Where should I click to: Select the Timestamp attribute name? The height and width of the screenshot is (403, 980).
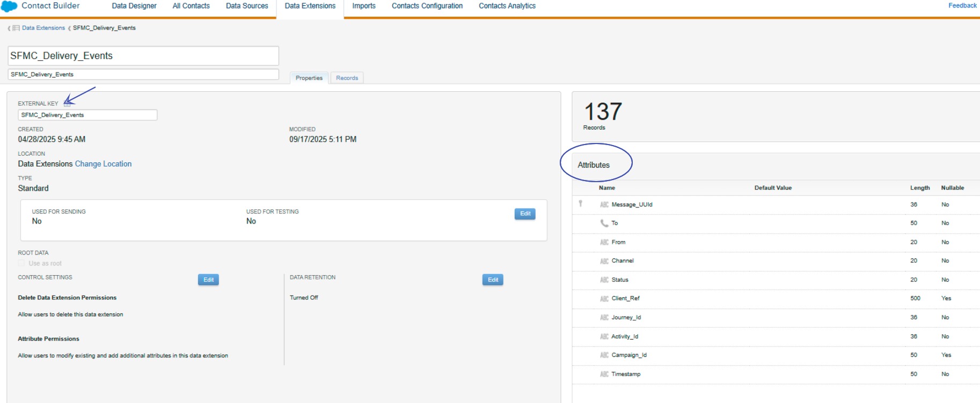click(x=626, y=374)
